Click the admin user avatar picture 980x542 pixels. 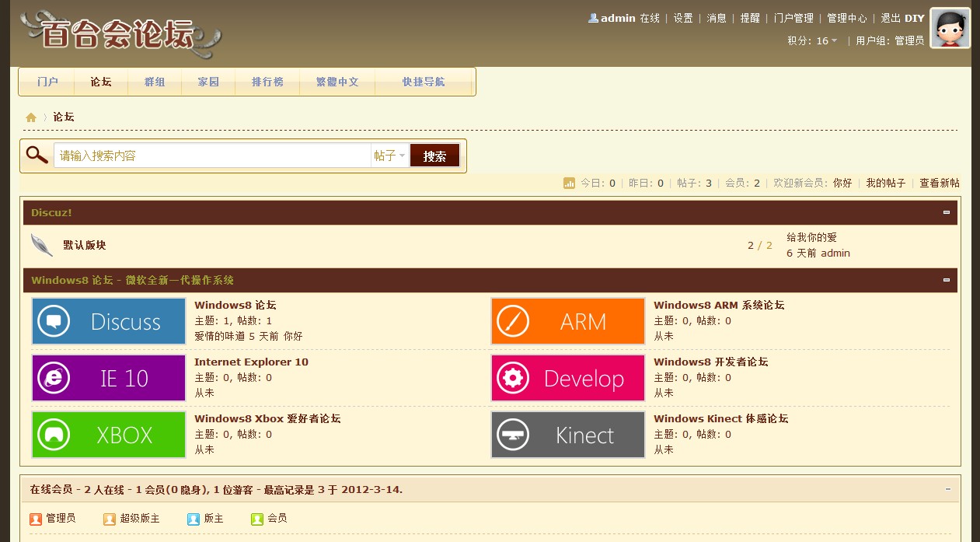pyautogui.click(x=950, y=28)
